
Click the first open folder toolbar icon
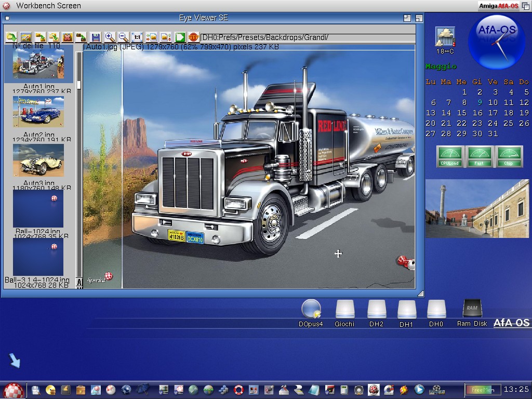(11, 37)
